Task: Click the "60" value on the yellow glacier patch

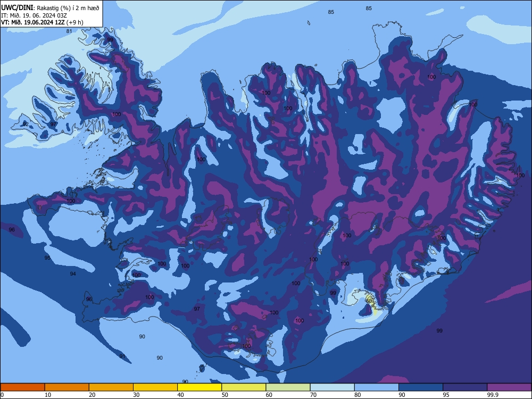Action: pyautogui.click(x=369, y=301)
